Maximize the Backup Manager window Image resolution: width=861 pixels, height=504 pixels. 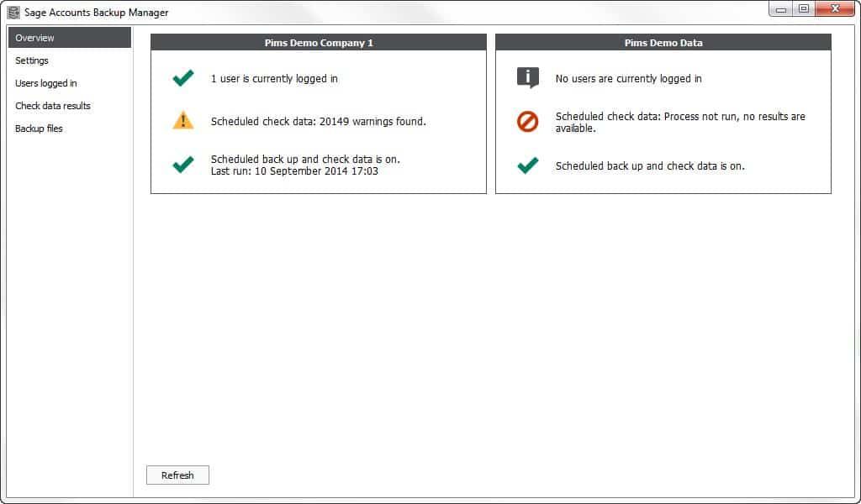tap(803, 9)
